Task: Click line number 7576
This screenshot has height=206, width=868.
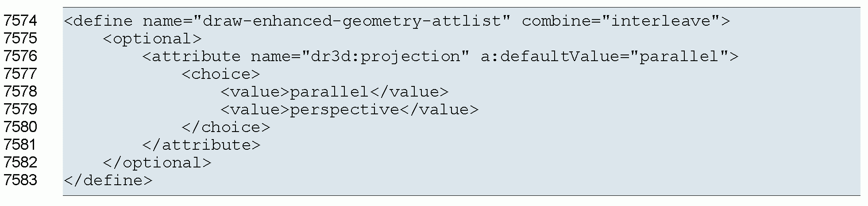Action: point(20,56)
